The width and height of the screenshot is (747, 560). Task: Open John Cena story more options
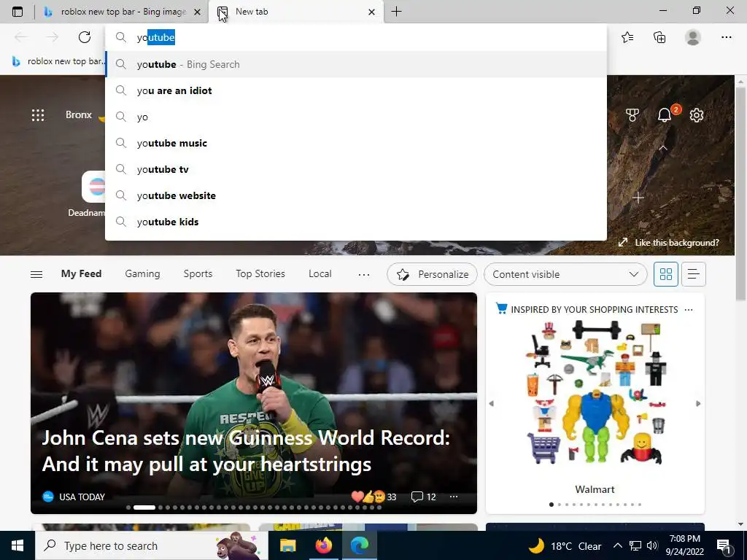tap(454, 497)
